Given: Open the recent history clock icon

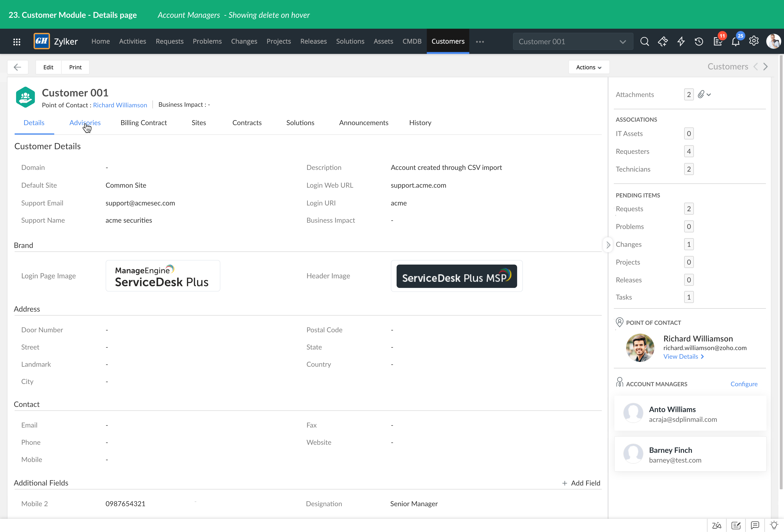Looking at the screenshot, I should click(699, 41).
